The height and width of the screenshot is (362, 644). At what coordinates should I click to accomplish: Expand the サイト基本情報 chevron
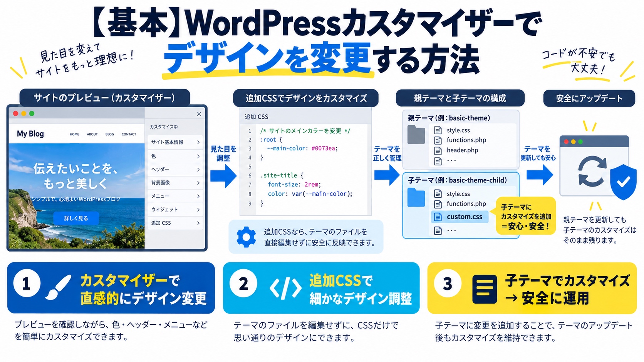[198, 142]
